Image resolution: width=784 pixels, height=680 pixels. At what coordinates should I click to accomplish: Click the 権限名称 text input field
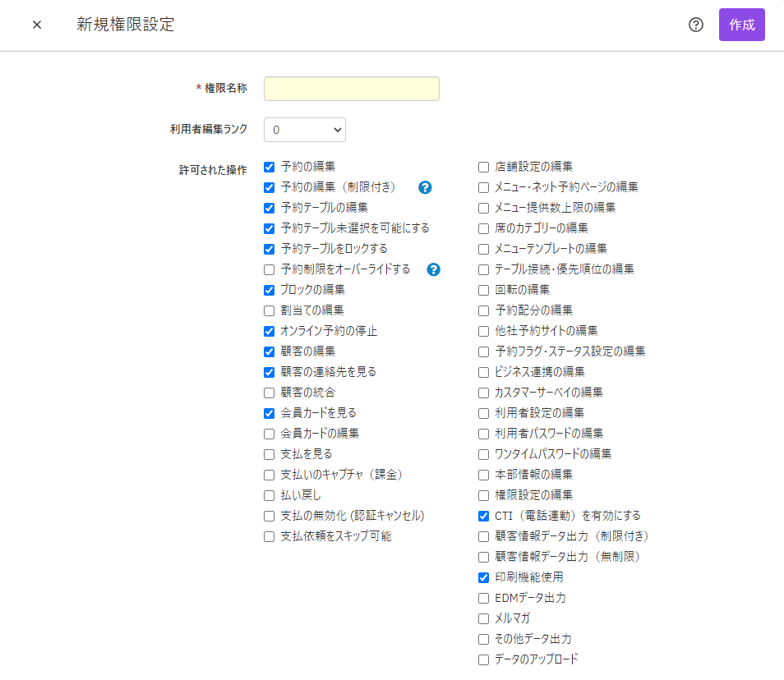(351, 89)
